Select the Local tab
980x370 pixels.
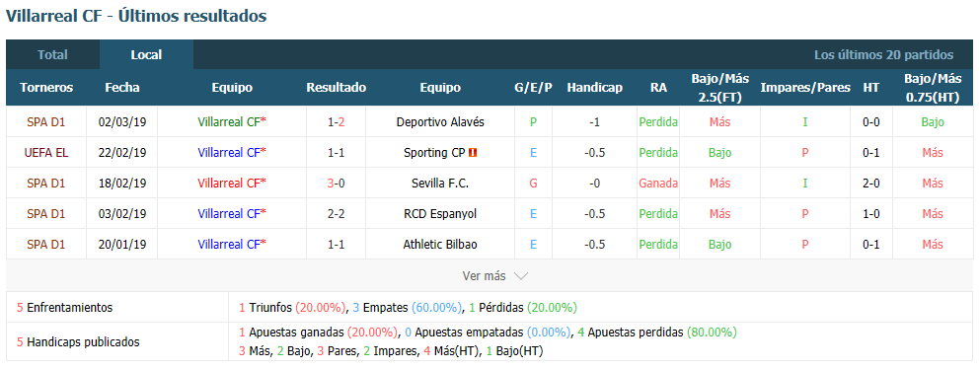pos(146,55)
